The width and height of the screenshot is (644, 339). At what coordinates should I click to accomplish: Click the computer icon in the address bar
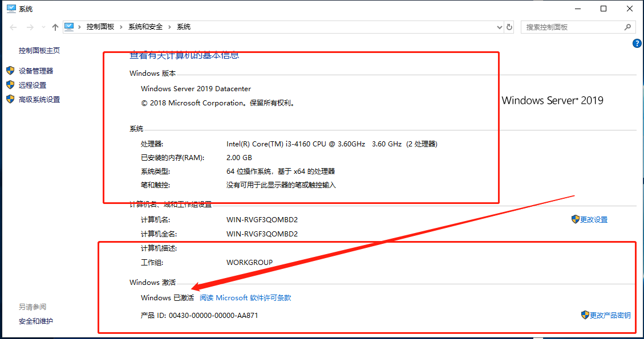pos(69,27)
